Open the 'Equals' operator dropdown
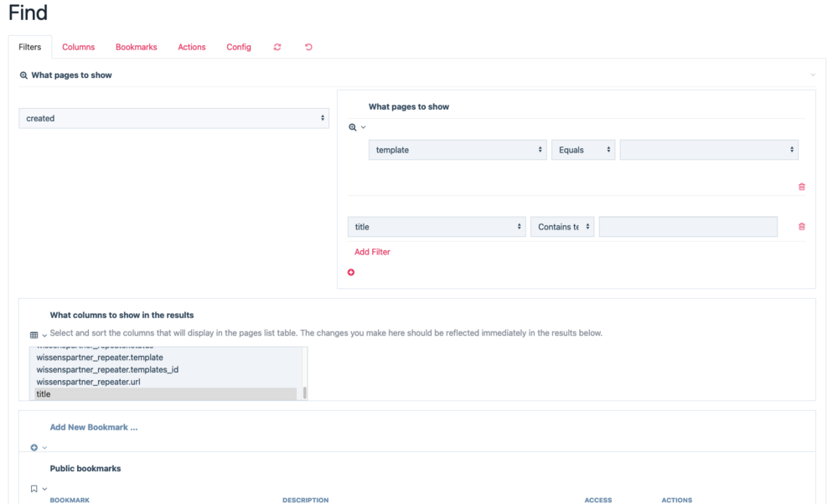Viewport: 838px width, 504px height. pos(582,150)
